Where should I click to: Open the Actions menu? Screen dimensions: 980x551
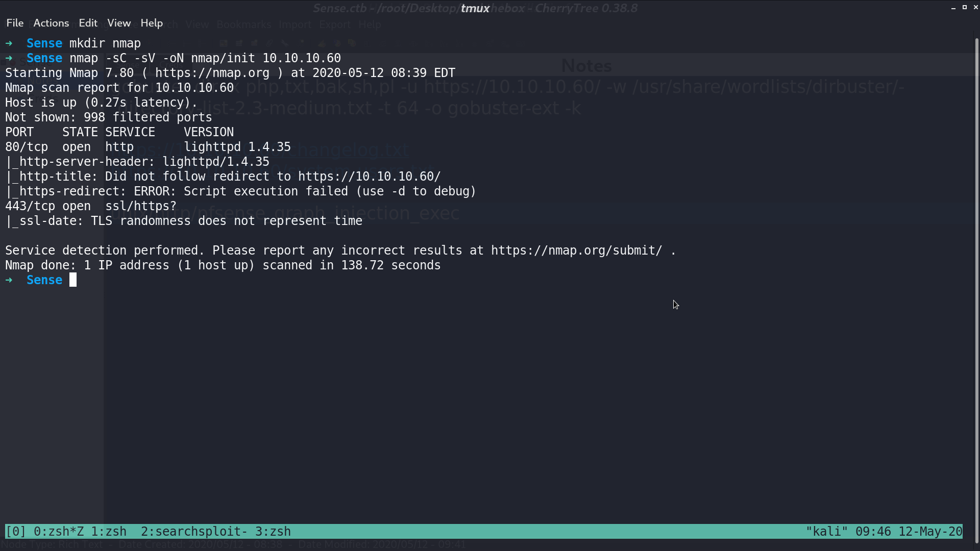pyautogui.click(x=51, y=23)
